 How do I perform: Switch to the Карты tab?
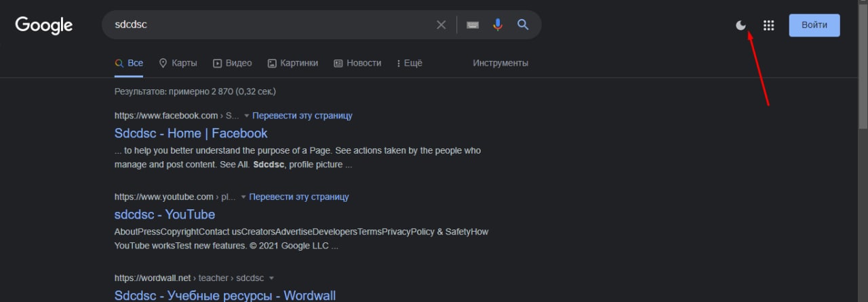[178, 63]
